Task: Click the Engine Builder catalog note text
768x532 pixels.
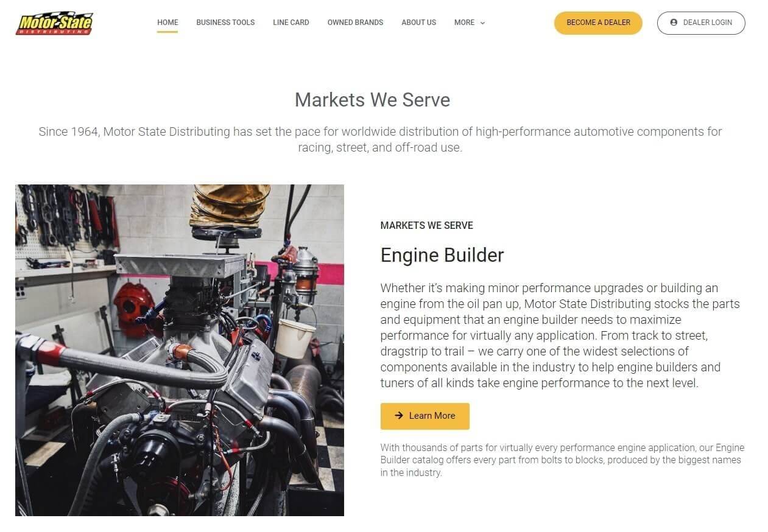Action: (562, 460)
